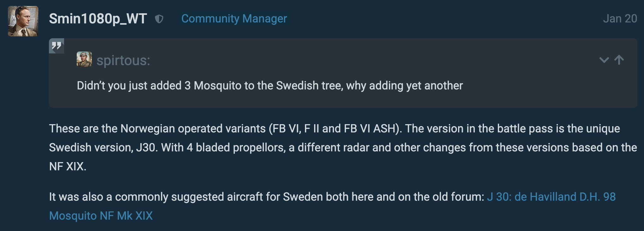Screen dimensions: 644x231
Task: Click the Community Manager title
Action: pyautogui.click(x=234, y=19)
